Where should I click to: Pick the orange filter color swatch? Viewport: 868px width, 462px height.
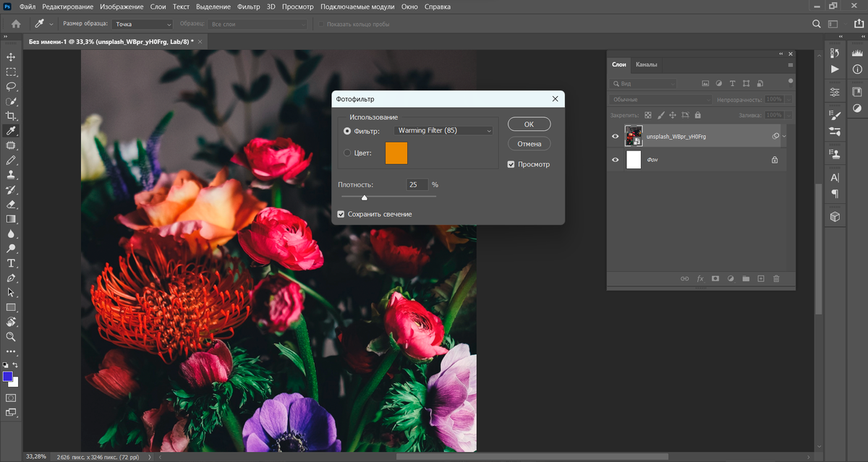(x=396, y=153)
